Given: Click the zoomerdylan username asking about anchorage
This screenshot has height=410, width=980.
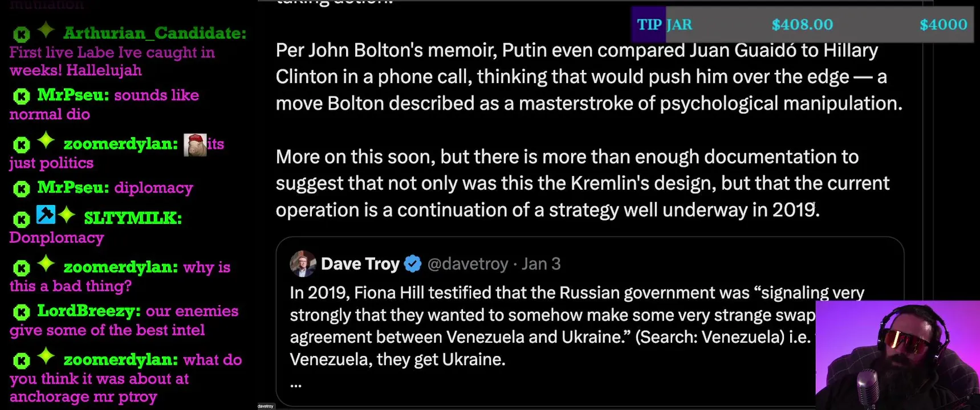Looking at the screenshot, I should [120, 360].
